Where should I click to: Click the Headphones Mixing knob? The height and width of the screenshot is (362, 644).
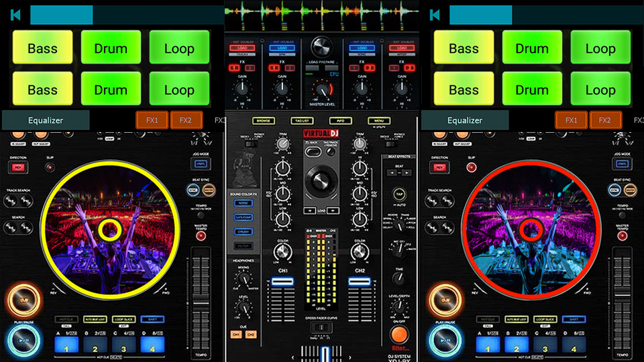[x=244, y=279]
